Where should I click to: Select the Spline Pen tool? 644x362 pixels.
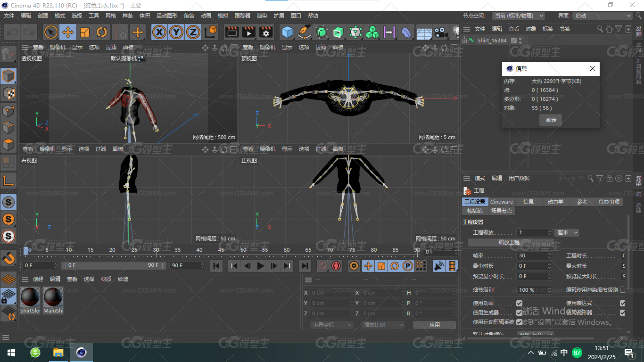click(305, 32)
